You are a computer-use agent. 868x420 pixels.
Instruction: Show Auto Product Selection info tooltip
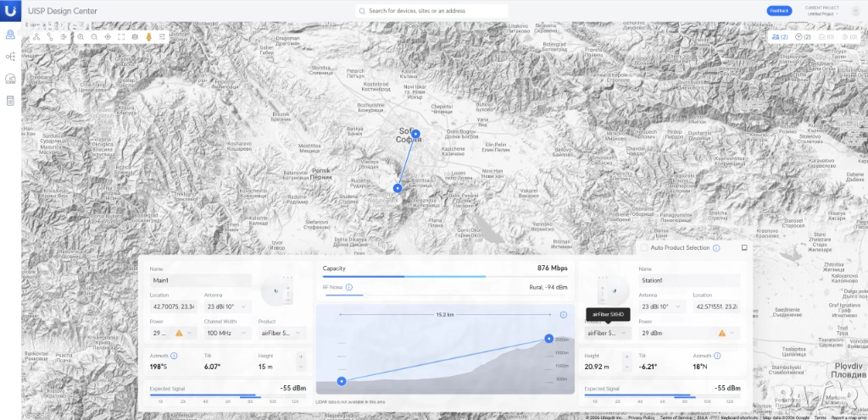coord(716,248)
